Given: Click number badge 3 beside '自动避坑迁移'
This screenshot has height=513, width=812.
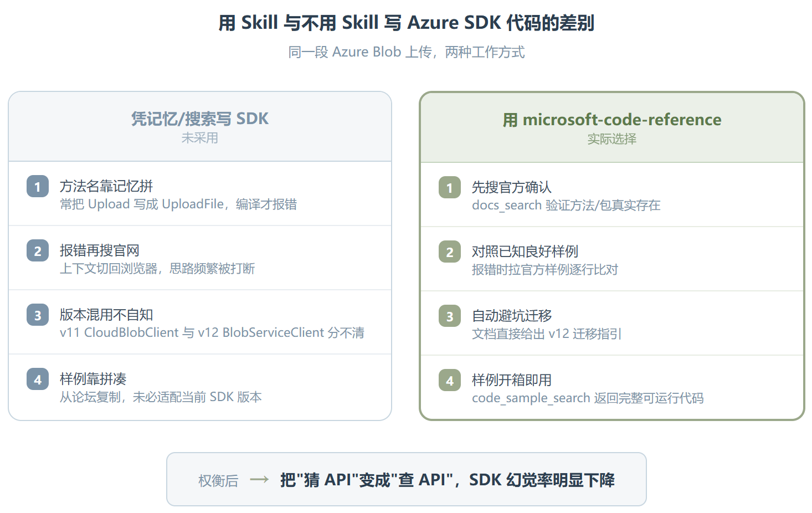Looking at the screenshot, I should tap(450, 316).
